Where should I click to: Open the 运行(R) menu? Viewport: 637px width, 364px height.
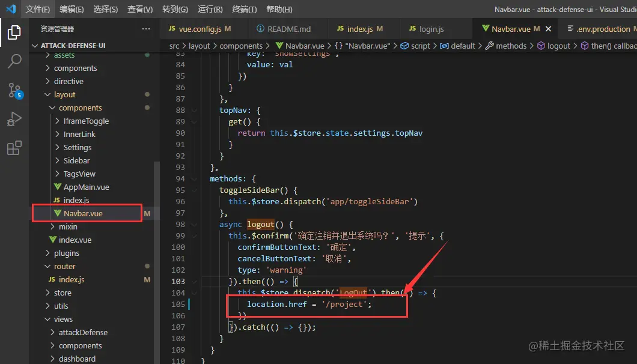(x=210, y=9)
